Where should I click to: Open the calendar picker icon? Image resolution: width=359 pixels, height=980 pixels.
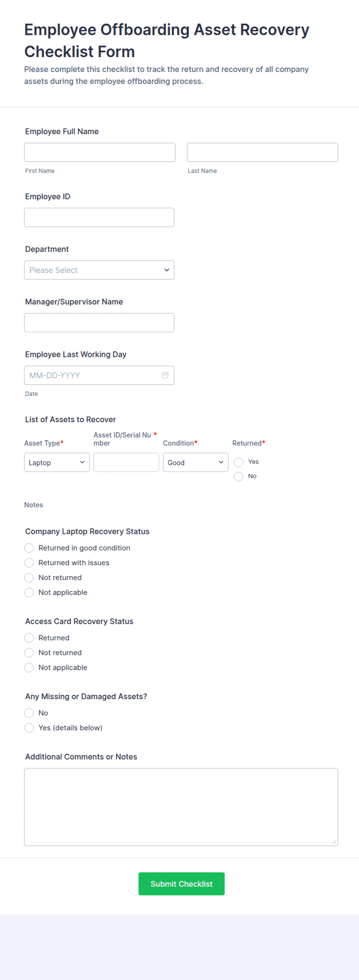[x=165, y=375]
